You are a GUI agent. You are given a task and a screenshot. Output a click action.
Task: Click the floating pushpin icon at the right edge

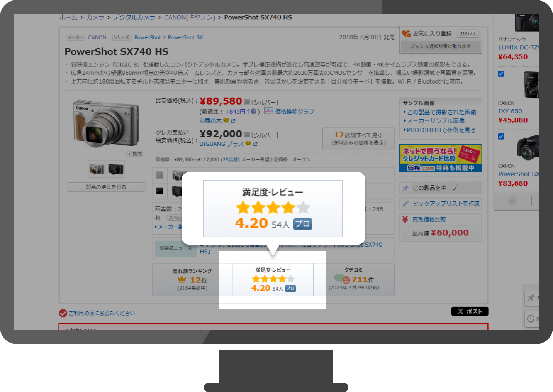tap(531, 297)
